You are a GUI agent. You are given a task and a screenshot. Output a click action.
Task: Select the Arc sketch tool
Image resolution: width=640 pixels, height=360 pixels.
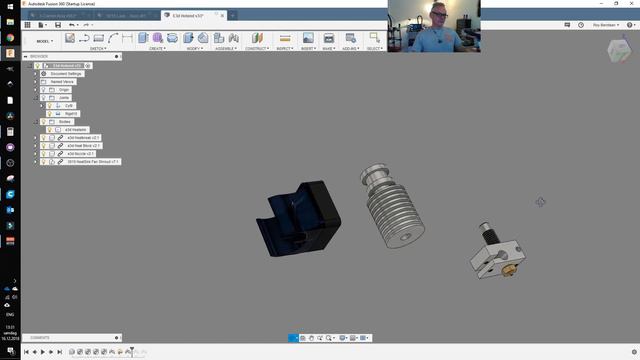pos(113,38)
